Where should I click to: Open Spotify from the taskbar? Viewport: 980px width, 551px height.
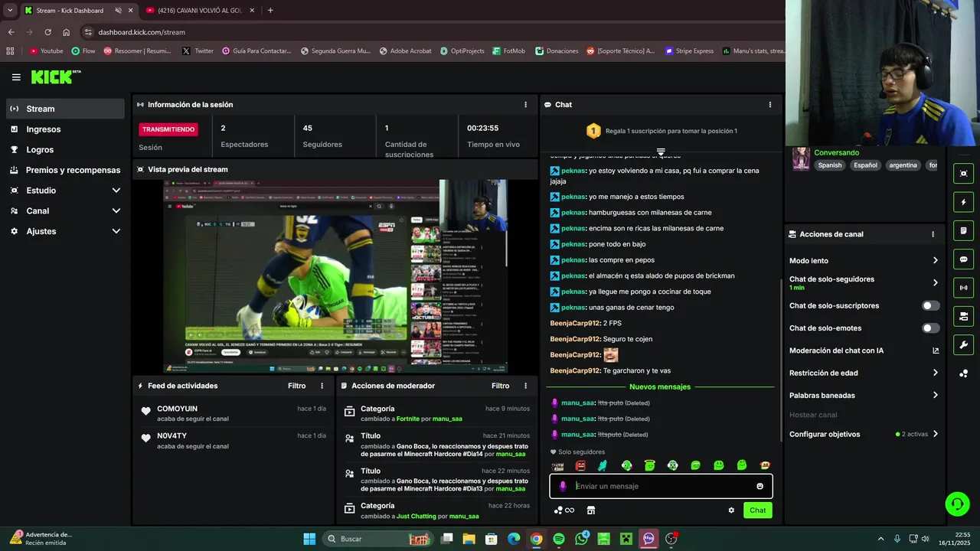559,539
